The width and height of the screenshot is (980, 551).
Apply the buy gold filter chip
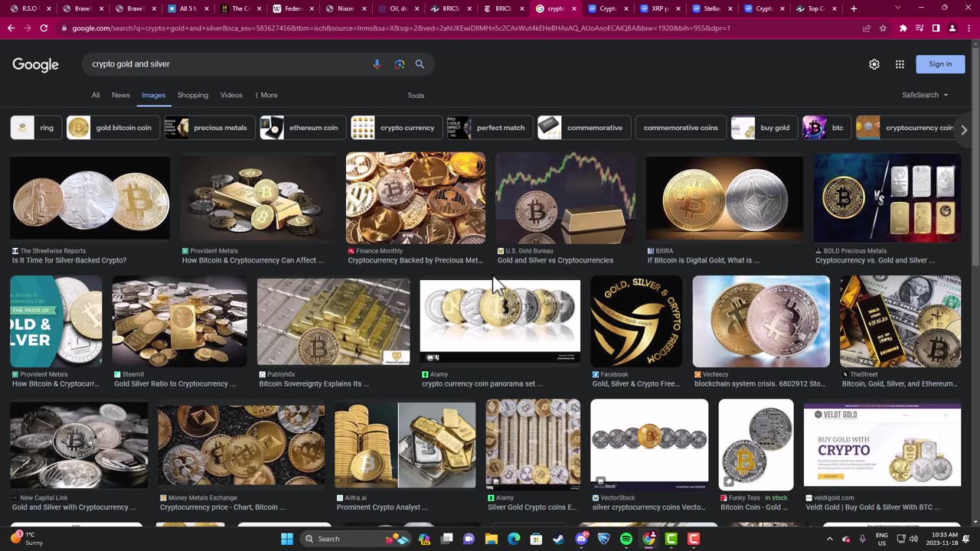pyautogui.click(x=764, y=128)
